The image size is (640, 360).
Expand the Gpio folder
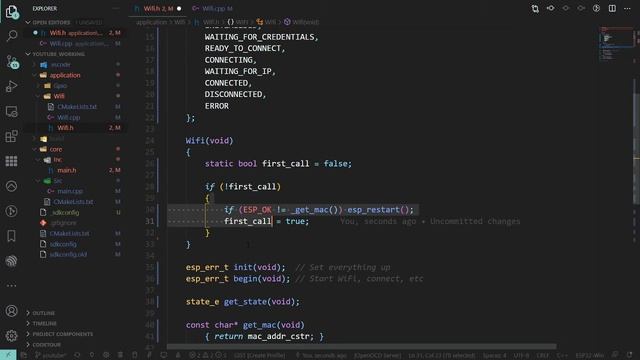[x=60, y=86]
